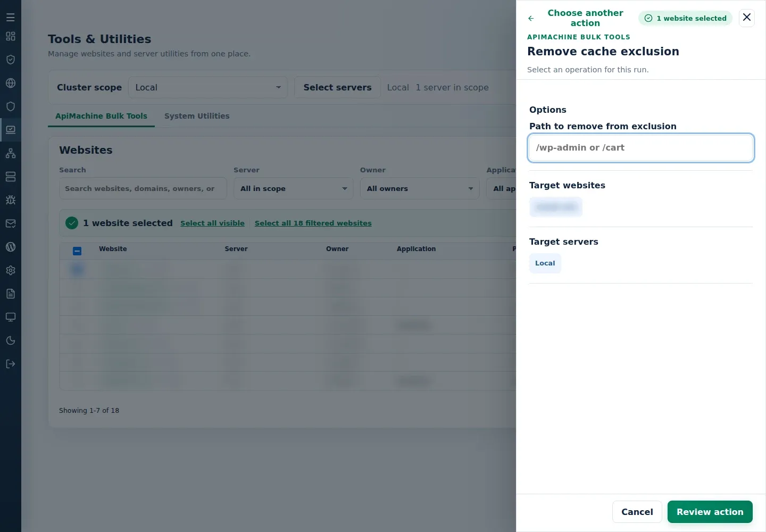Screen dimensions: 766x532
Task: Open the plain shield icon in sidebar
Action: point(11,106)
